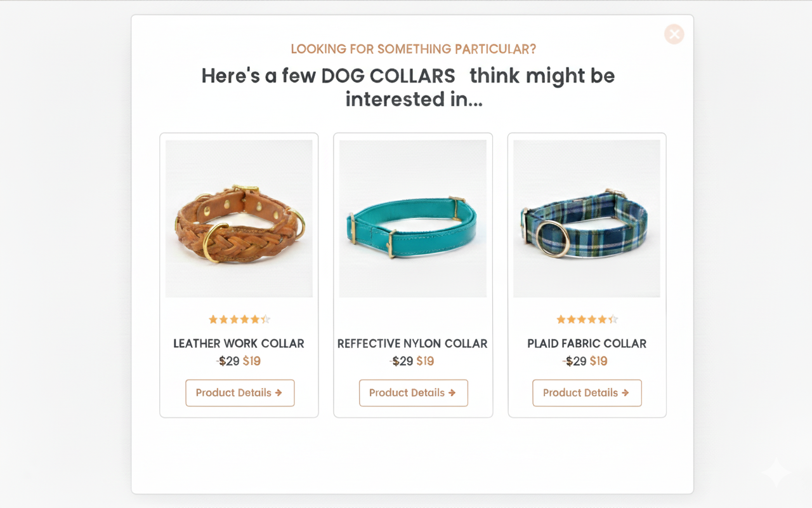Click the Plaid Fabric Collar product image

point(586,218)
